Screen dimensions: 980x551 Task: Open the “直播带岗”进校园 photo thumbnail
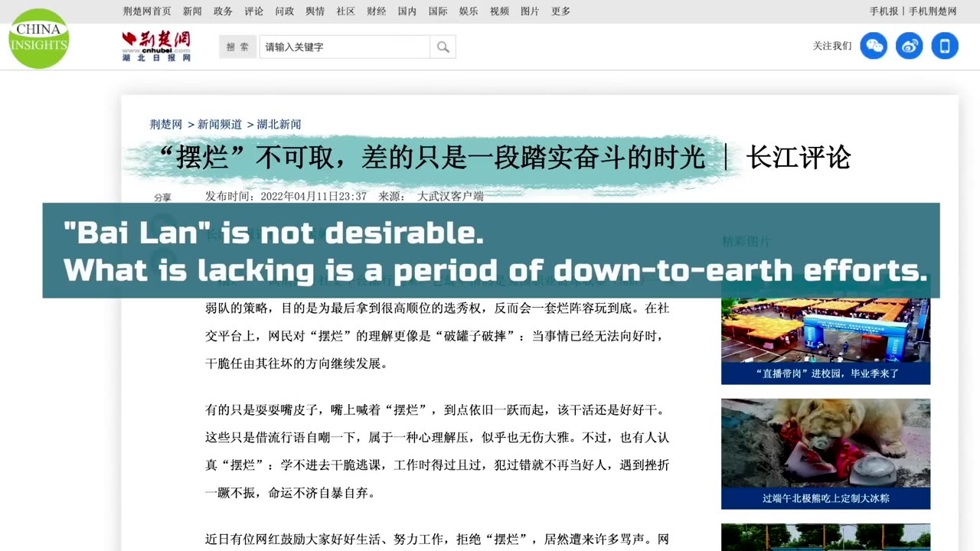825,330
